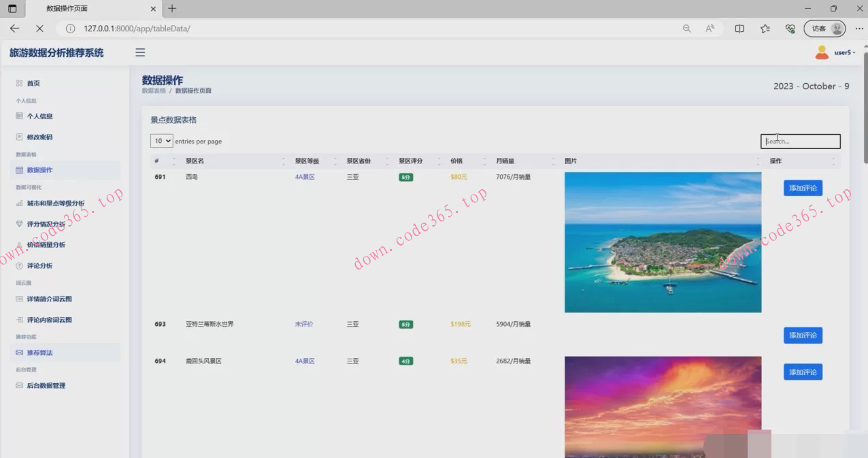The image size is (868, 458).
Task: Open browser favorites star icon
Action: [765, 29]
